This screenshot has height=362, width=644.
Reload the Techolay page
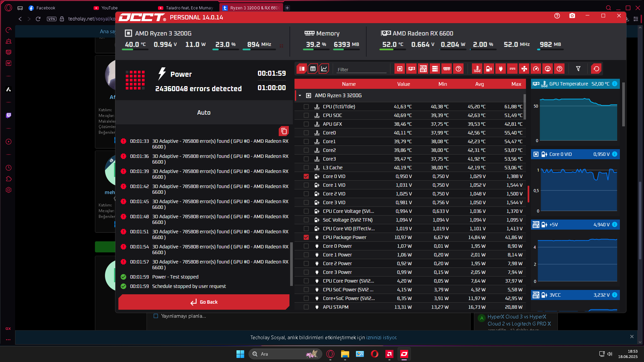pos(38,19)
